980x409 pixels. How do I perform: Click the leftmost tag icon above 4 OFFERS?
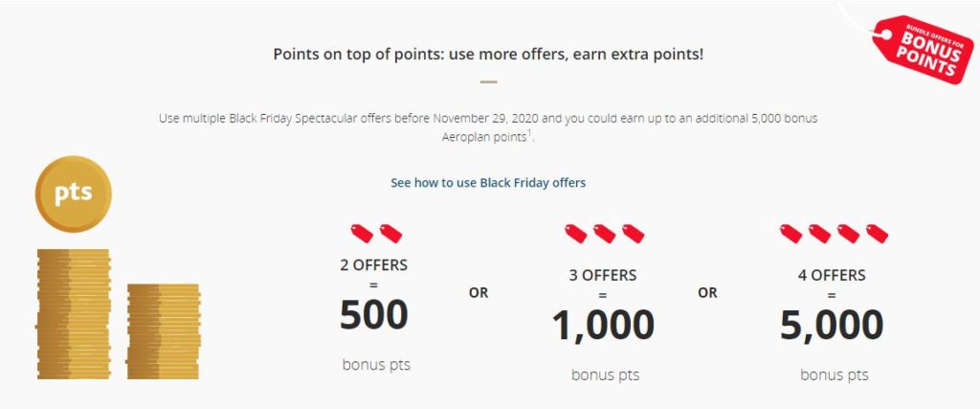point(791,233)
